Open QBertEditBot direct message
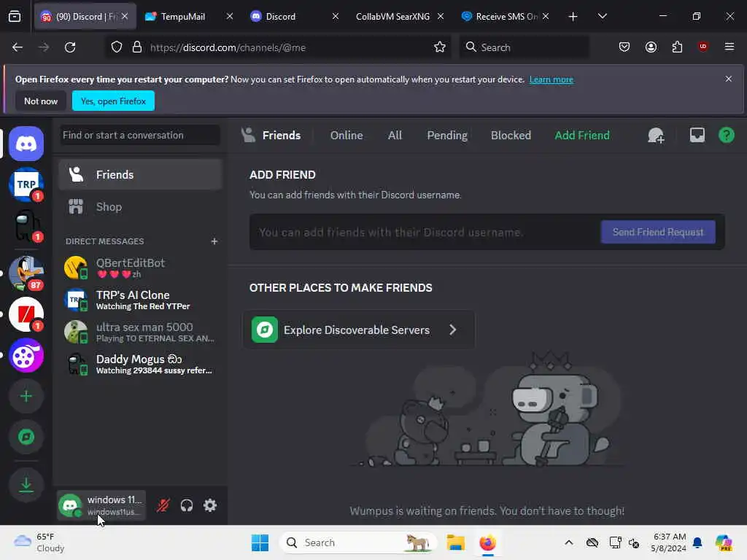 pyautogui.click(x=141, y=268)
